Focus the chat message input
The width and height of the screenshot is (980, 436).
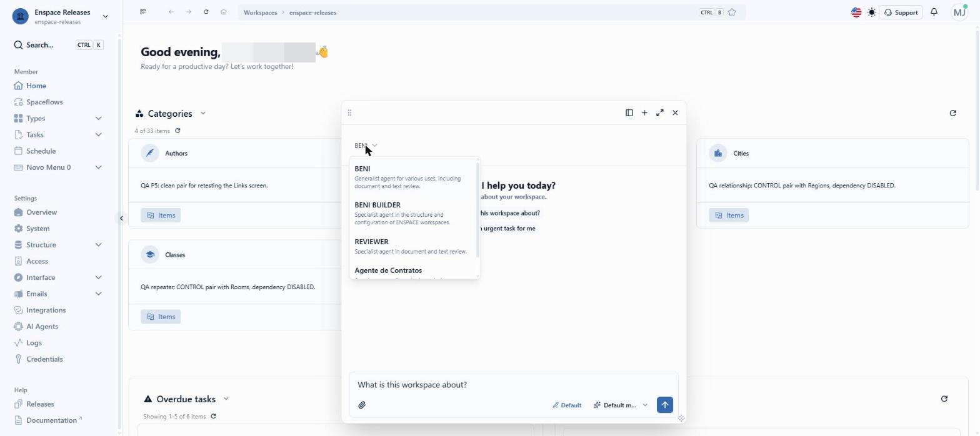(x=514, y=385)
